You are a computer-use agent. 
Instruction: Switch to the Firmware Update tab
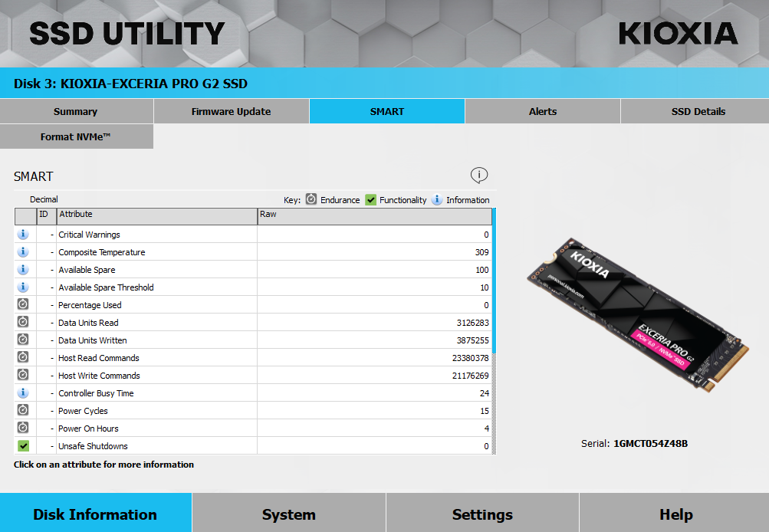231,111
